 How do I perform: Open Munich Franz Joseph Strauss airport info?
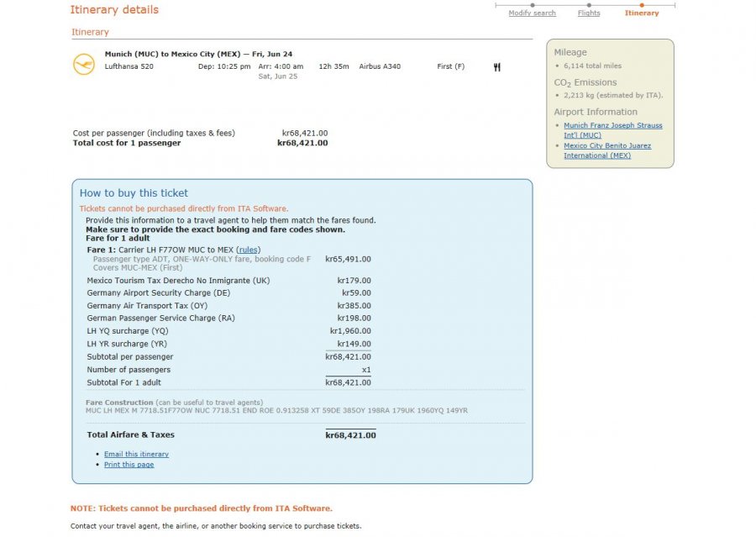[x=612, y=129]
